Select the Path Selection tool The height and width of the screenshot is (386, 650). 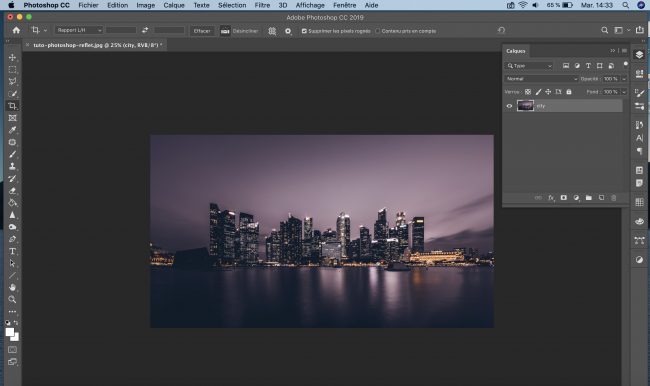pos(12,263)
